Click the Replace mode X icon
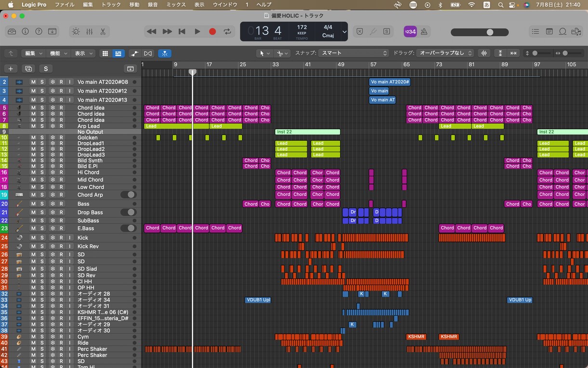Viewport: 588px width, 368px height. [360, 31]
